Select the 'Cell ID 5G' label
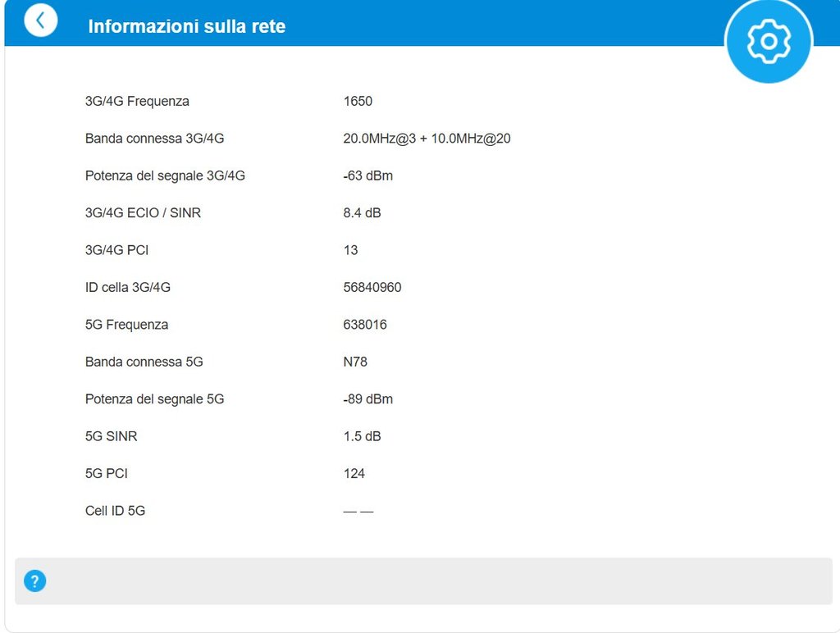This screenshot has height=633, width=840. pyautogui.click(x=115, y=510)
